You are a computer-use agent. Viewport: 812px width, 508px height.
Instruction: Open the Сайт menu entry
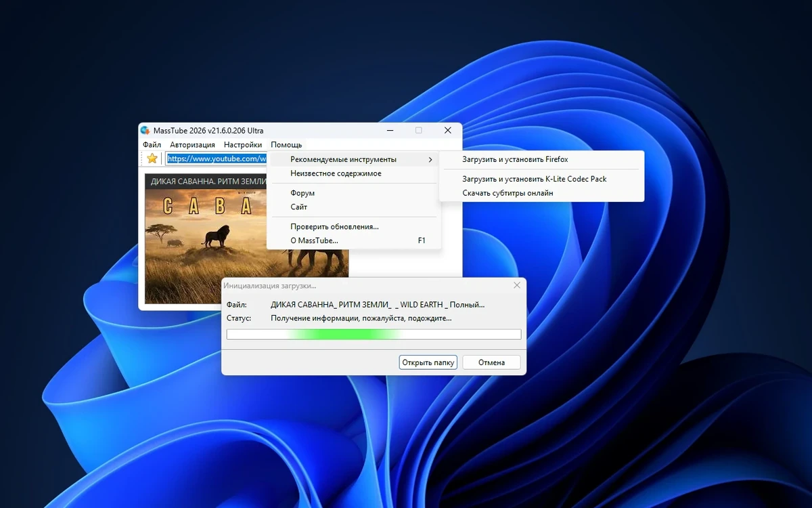[x=354, y=207]
